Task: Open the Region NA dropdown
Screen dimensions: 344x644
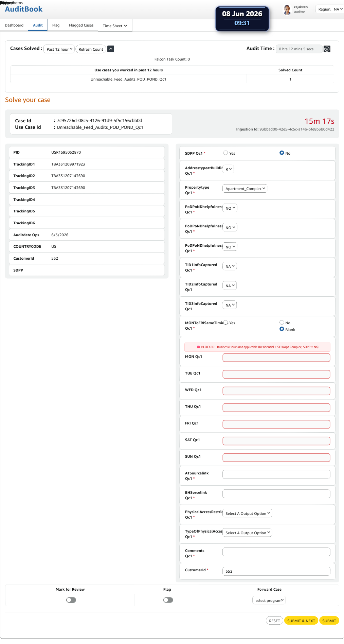Action: coord(329,9)
